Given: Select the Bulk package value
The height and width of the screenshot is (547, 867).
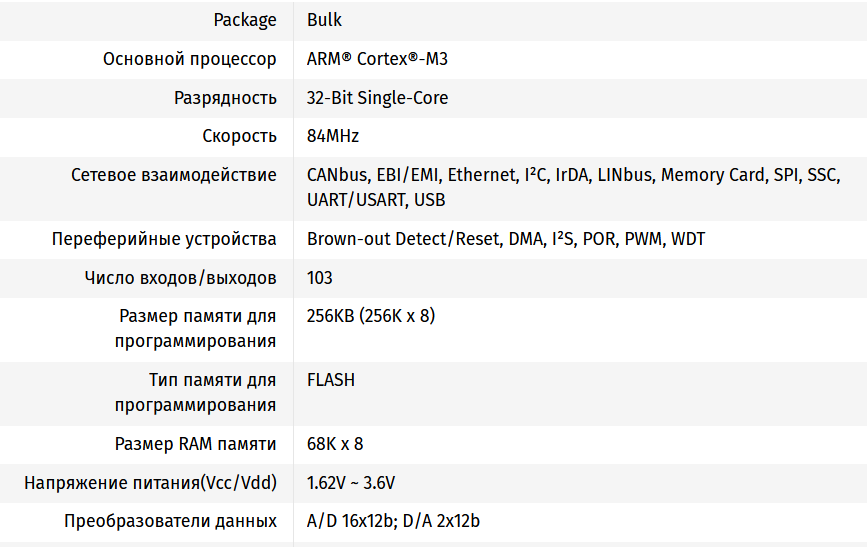Looking at the screenshot, I should [325, 20].
